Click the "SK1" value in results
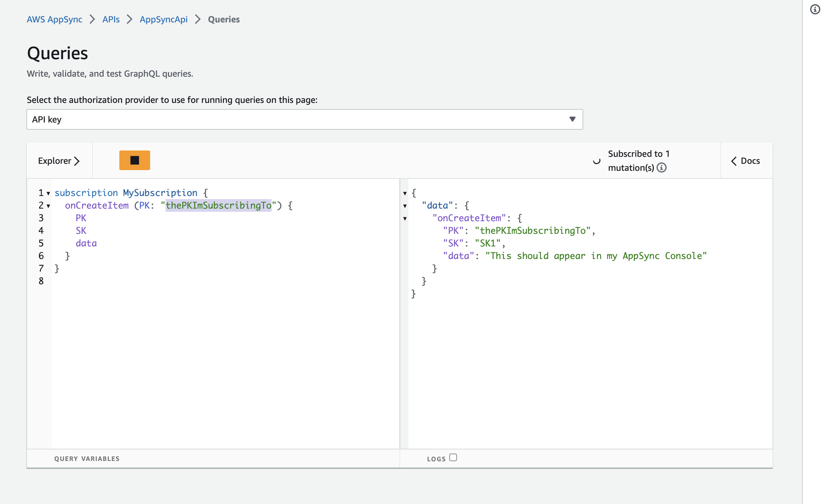Image resolution: width=828 pixels, height=504 pixels. 488,243
